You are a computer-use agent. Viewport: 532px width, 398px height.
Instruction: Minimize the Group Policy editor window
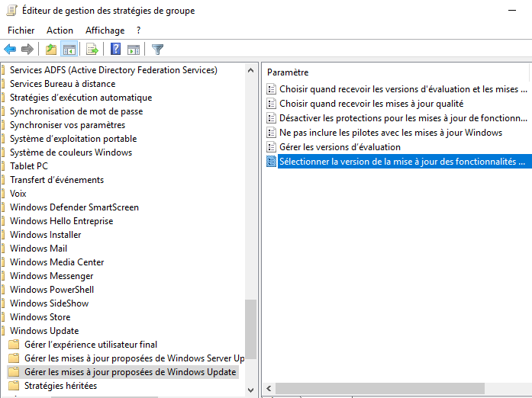(512, 11)
